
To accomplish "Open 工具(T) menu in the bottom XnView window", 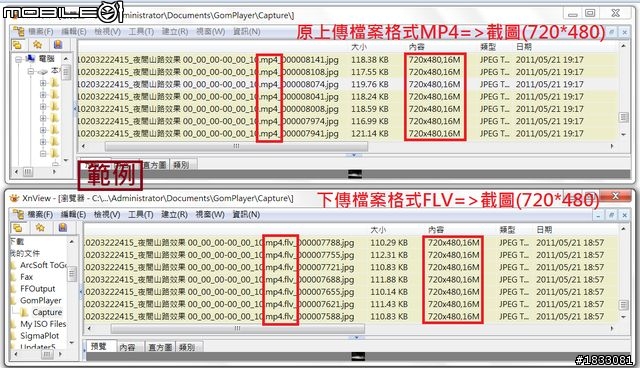I will point(141,214).
